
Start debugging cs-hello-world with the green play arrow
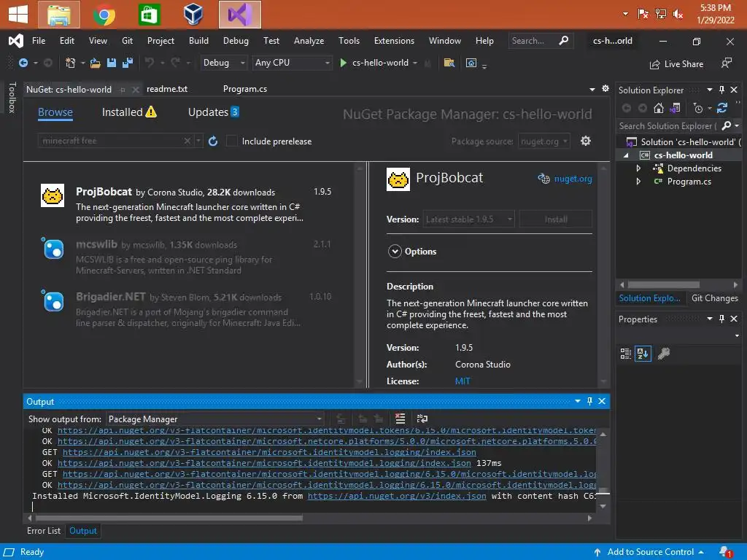343,63
